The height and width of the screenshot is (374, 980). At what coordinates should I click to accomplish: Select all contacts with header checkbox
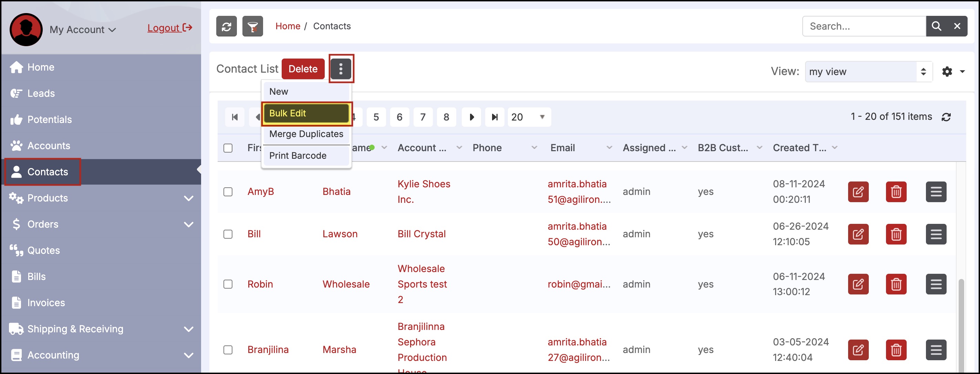coord(228,148)
